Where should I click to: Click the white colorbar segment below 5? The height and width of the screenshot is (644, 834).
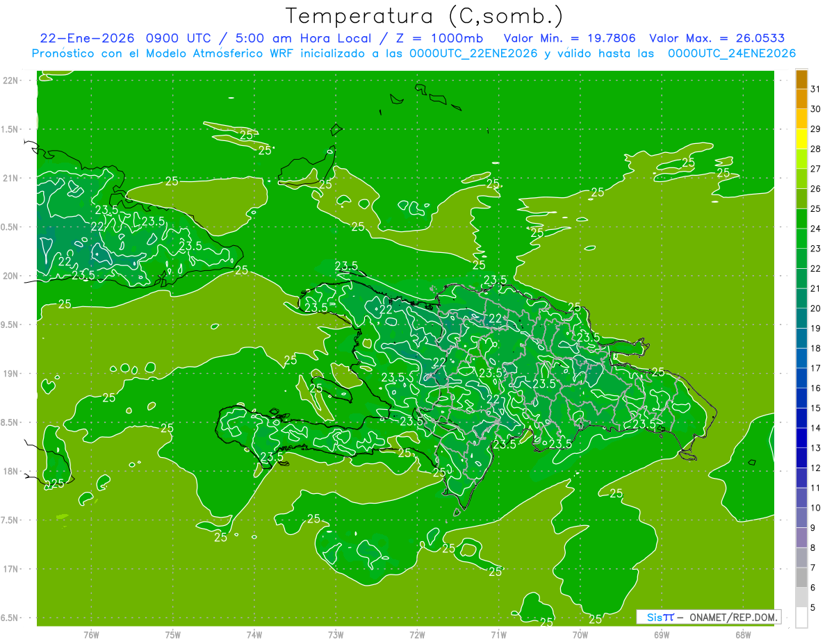pyautogui.click(x=802, y=617)
